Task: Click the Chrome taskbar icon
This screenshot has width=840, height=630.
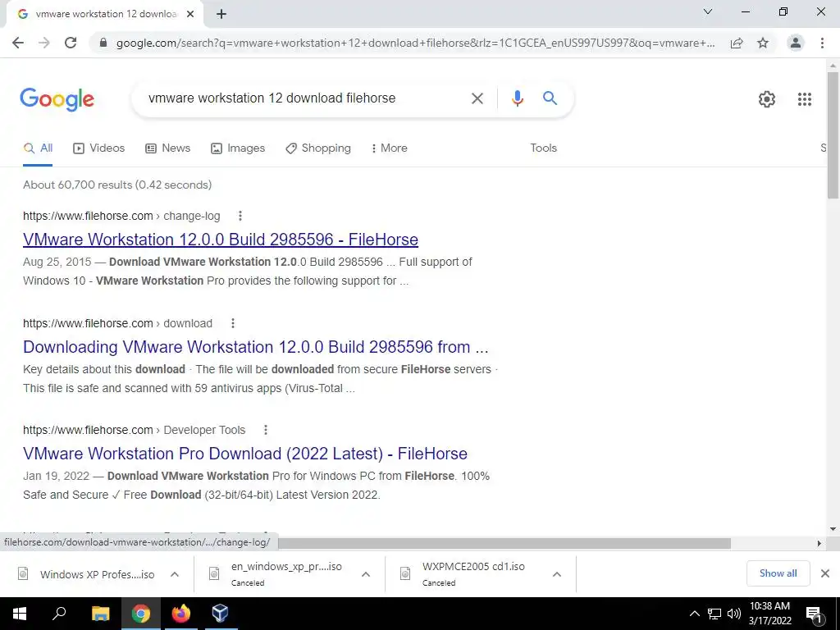Action: [x=140, y=614]
